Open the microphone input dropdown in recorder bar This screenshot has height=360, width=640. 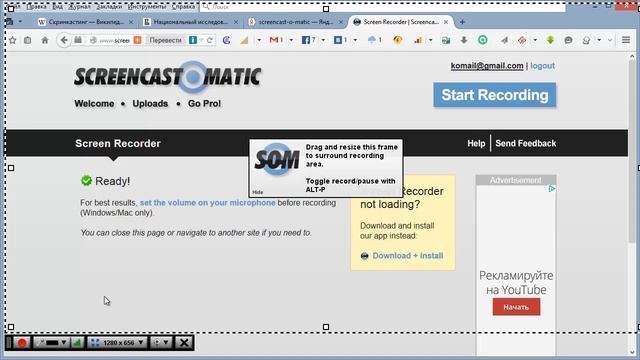coord(51,343)
